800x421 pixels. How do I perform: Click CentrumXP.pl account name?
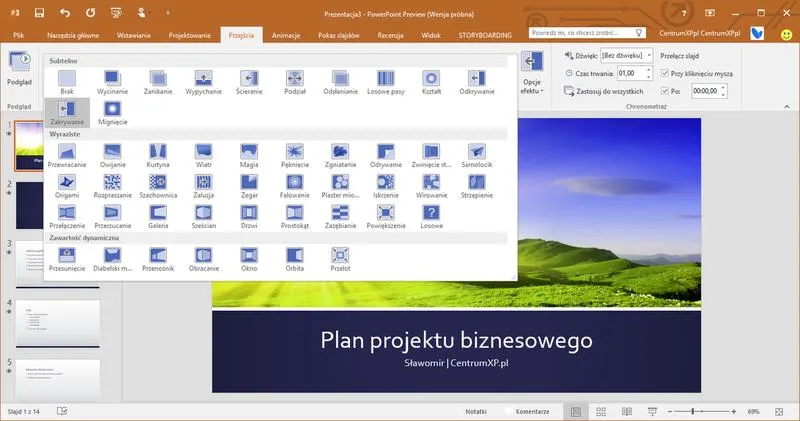pos(699,34)
